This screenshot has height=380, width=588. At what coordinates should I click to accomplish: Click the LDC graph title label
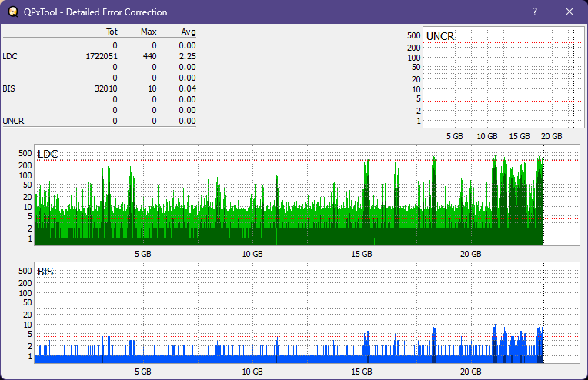pos(48,154)
